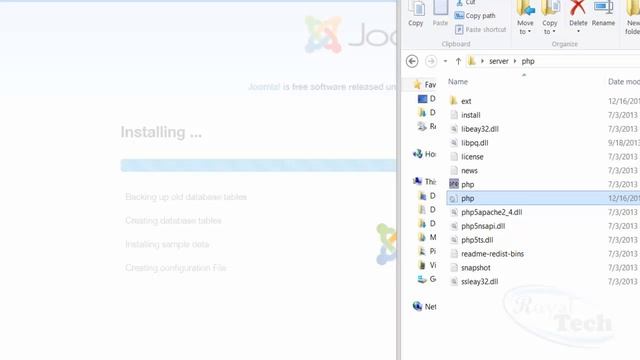Select php5nsapi.dll file

483,226
